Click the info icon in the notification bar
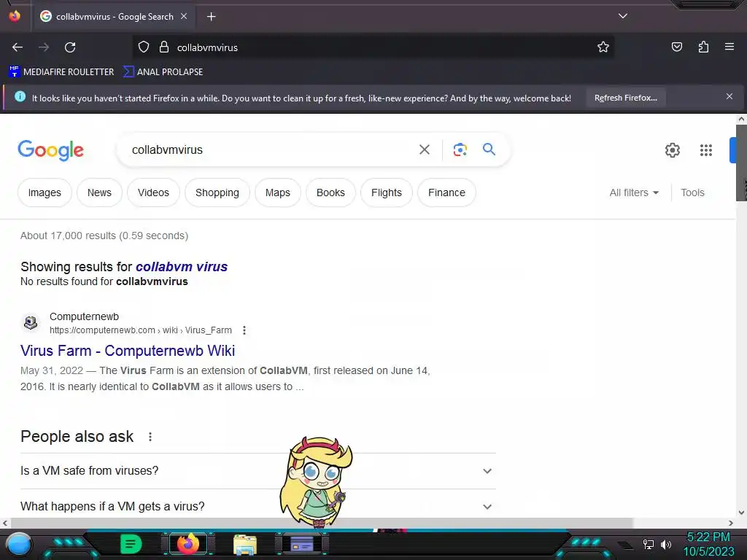 click(20, 97)
